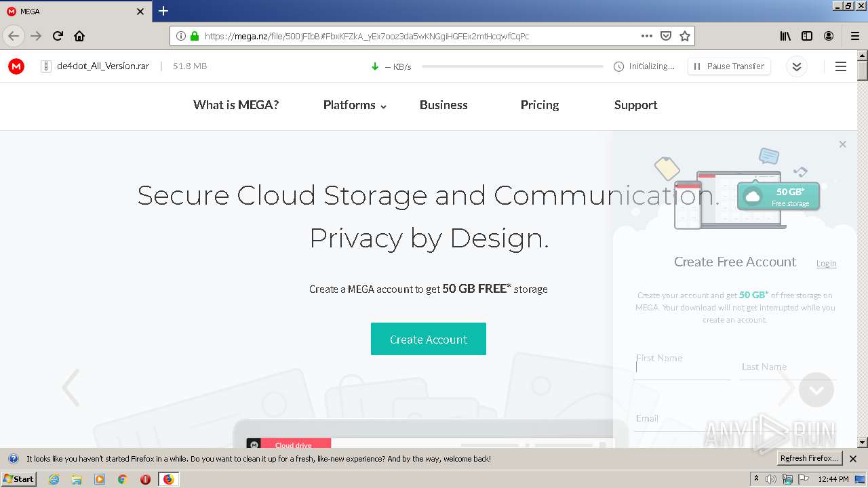
Task: Open Opera from the taskbar
Action: pyautogui.click(x=145, y=479)
